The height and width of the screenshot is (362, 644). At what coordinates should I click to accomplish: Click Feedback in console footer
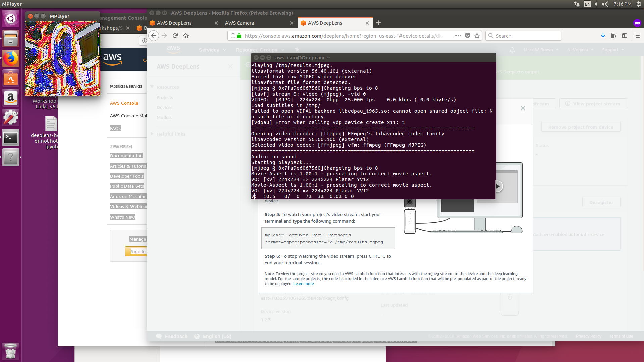tap(172, 336)
